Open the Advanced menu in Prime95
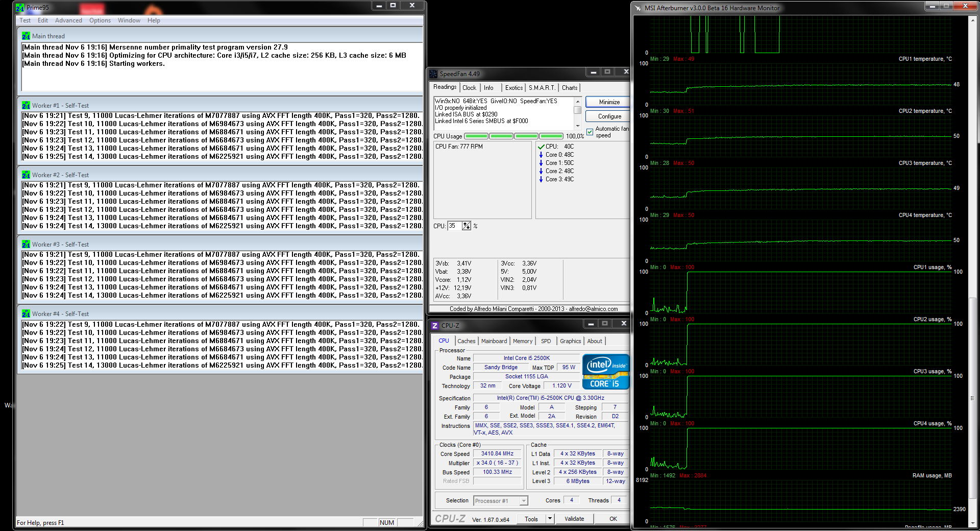The height and width of the screenshot is (531, 980). pos(68,20)
